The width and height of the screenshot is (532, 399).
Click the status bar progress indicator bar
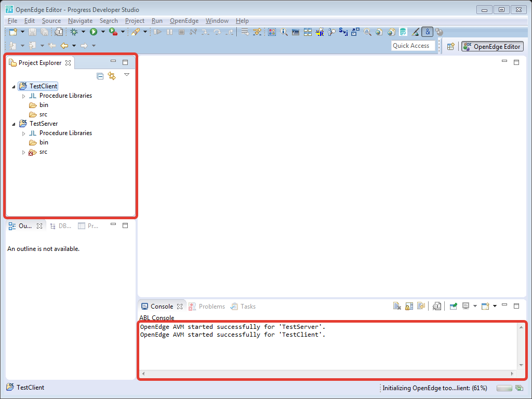click(504, 388)
